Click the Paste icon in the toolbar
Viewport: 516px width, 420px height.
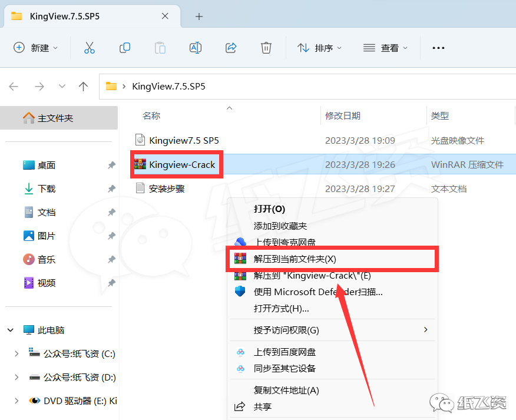tap(160, 48)
